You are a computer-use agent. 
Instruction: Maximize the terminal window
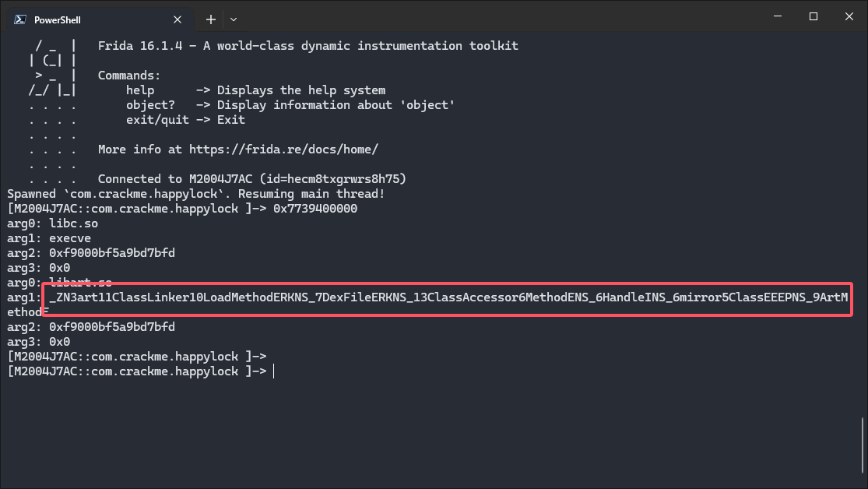[814, 16]
